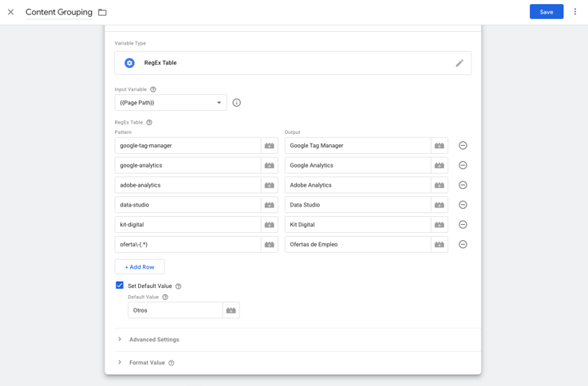
Task: Edit the oferta\-(.*) pattern field
Action: tap(187, 244)
